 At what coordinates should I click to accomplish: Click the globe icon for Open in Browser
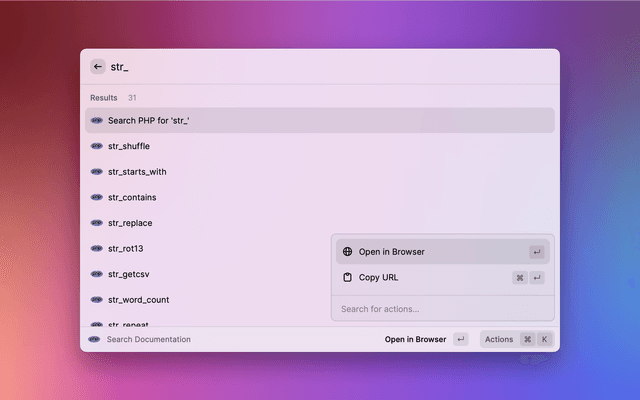tap(347, 252)
